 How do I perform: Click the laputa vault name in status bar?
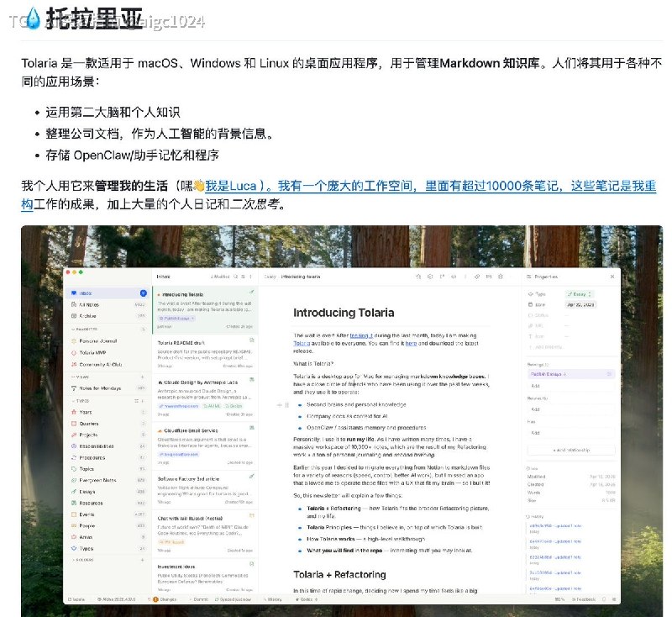pos(76,599)
